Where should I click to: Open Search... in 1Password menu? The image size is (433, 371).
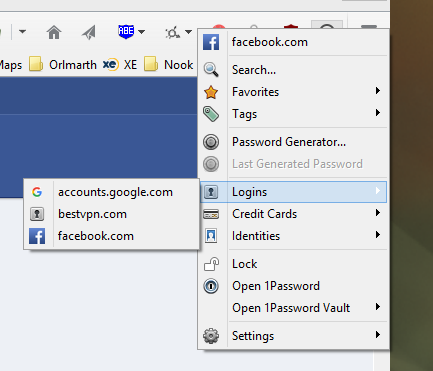pos(293,70)
